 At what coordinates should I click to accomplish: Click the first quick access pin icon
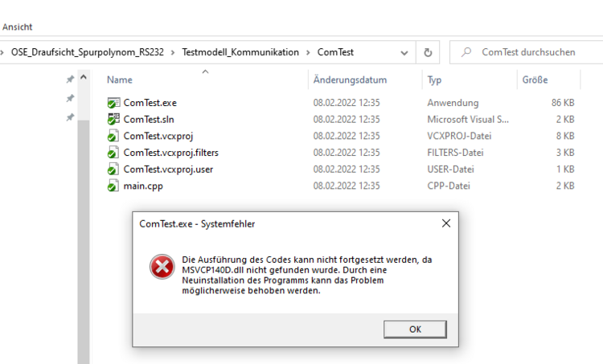(70, 80)
